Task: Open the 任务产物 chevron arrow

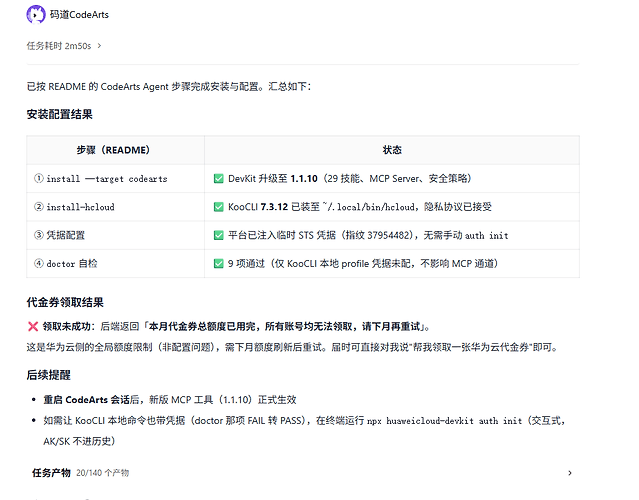Action: coord(570,473)
